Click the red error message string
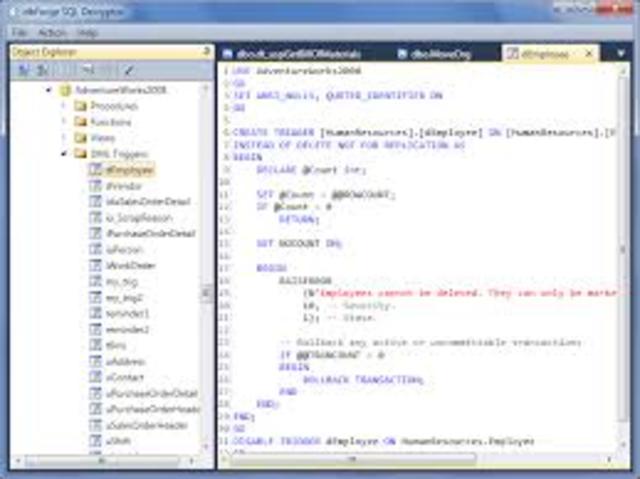 468,293
